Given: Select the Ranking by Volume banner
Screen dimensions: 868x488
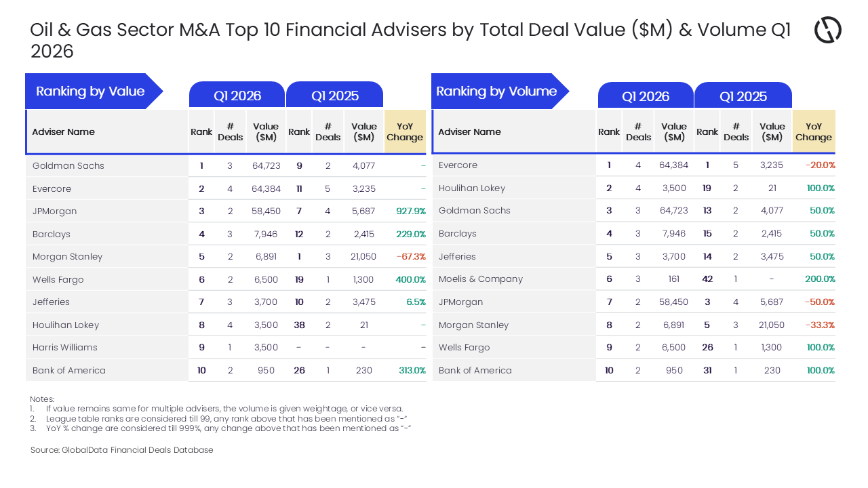Looking at the screenshot, I should point(496,91).
